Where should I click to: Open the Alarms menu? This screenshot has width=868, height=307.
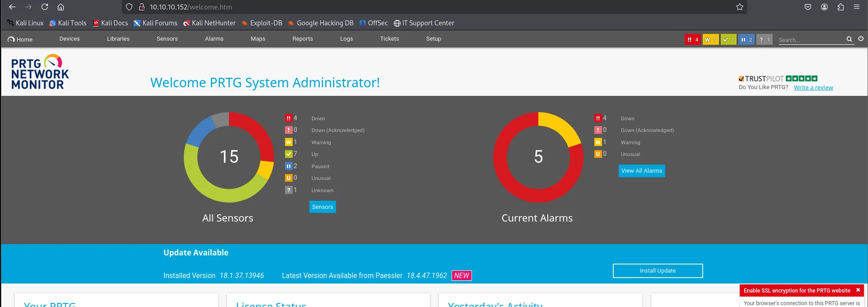(x=214, y=39)
